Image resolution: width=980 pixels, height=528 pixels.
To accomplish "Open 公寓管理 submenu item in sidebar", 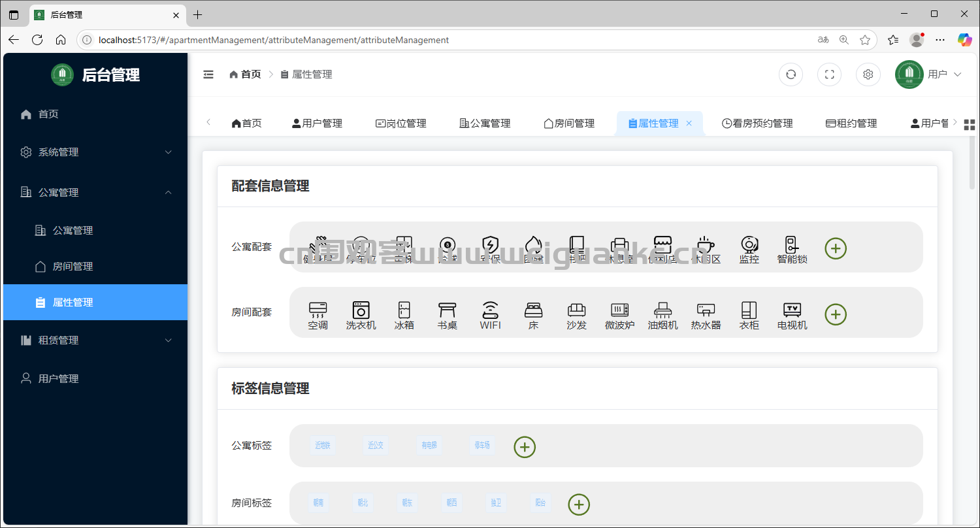I will 95,231.
